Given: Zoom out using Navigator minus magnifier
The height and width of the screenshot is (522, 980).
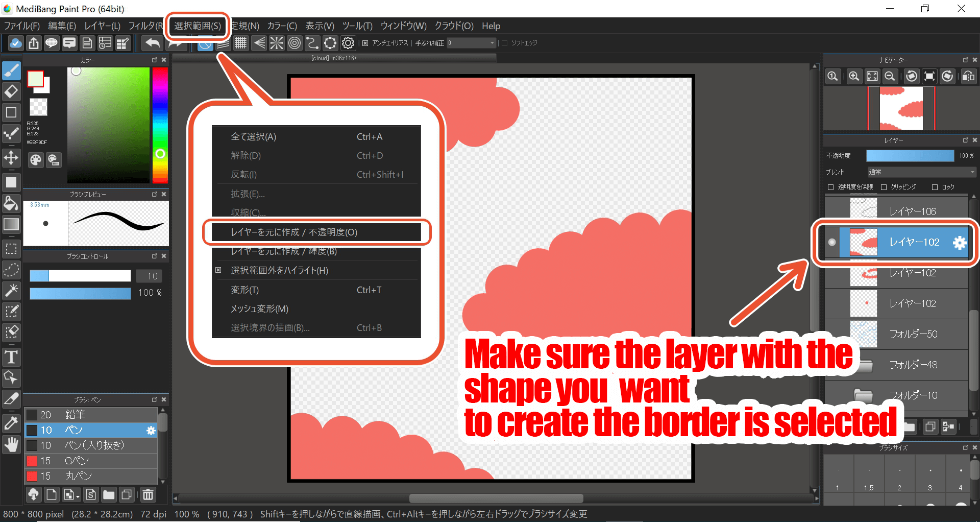Looking at the screenshot, I should [890, 77].
